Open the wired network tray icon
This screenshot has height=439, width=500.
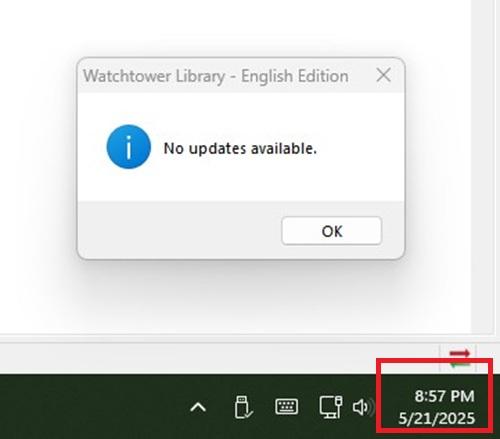click(331, 407)
